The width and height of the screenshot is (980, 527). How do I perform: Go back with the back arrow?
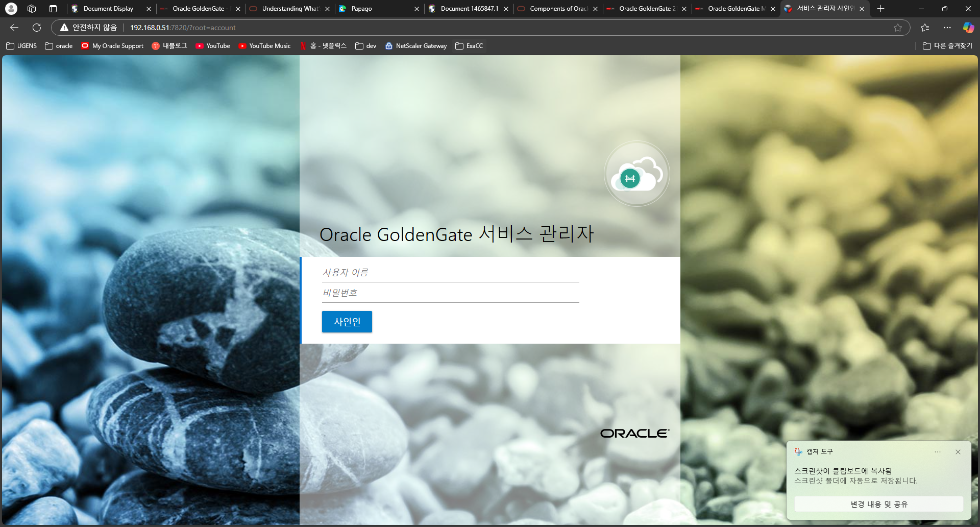click(14, 28)
